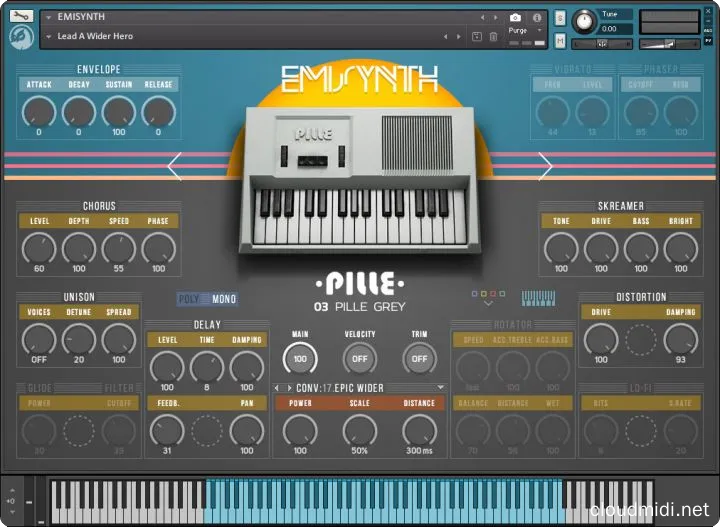Go to the previous synth with left arrow
The image size is (720, 527).
pos(174,166)
